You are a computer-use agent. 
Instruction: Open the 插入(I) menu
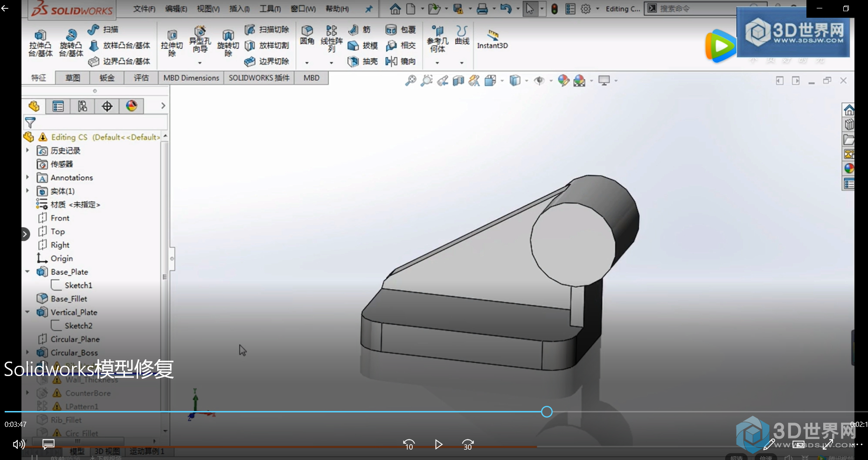coord(239,9)
